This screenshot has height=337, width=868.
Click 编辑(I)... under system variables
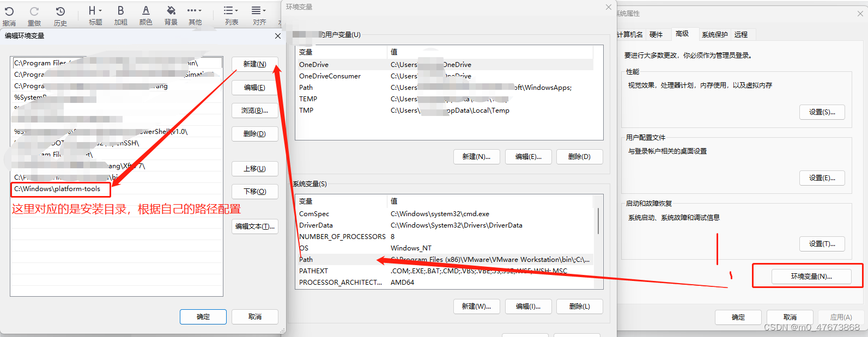coord(528,307)
